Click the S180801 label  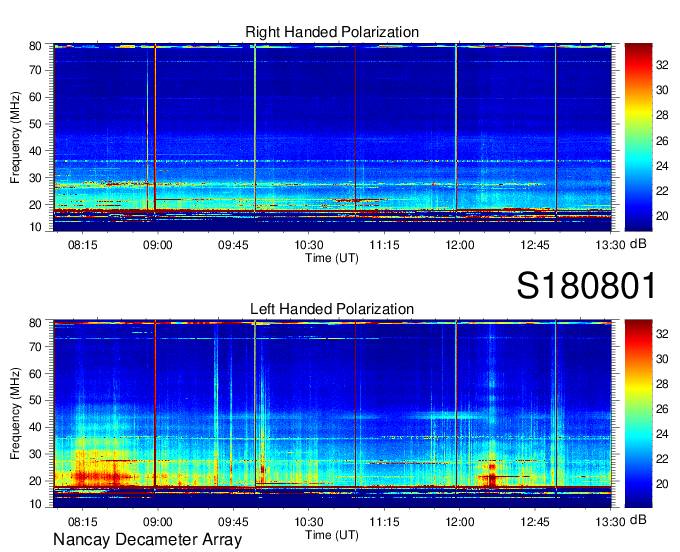pyautogui.click(x=586, y=286)
